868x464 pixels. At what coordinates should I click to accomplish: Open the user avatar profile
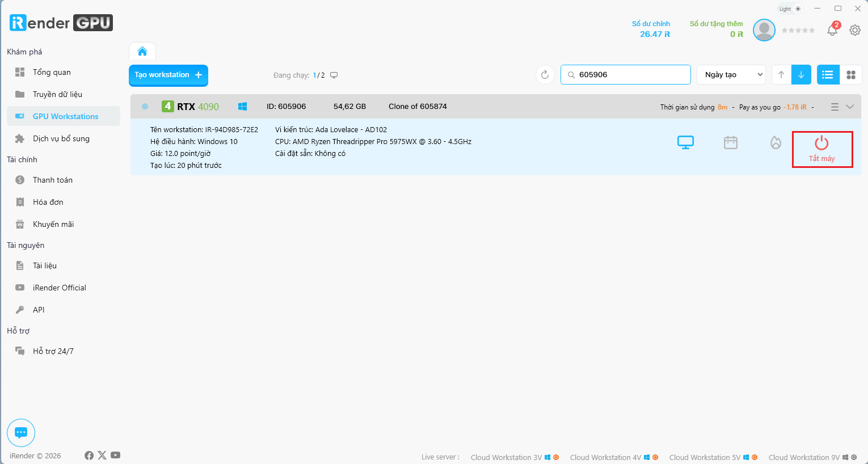764,30
